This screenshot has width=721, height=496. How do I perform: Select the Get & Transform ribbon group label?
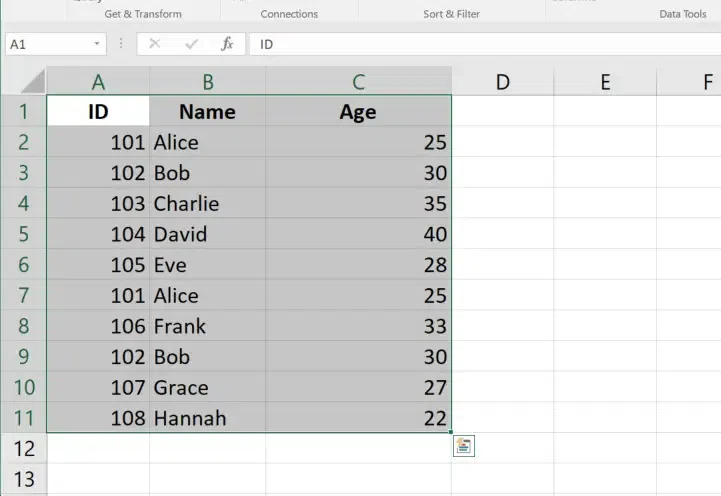[143, 14]
